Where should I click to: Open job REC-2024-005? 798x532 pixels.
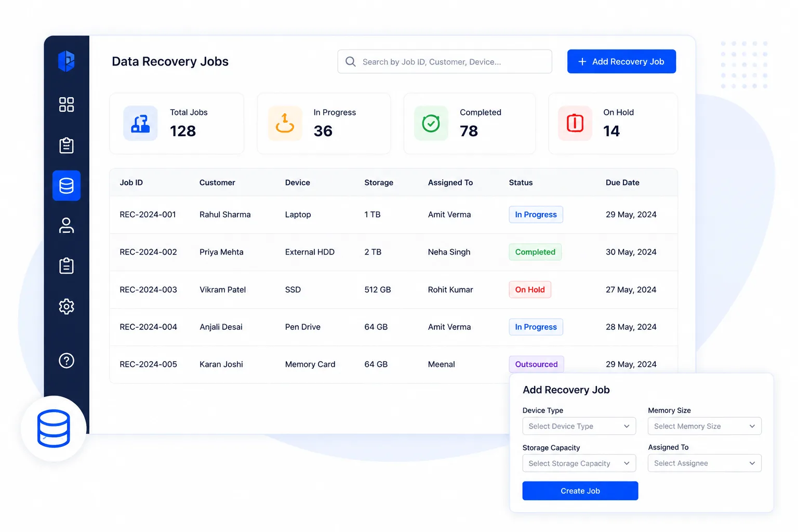point(149,364)
